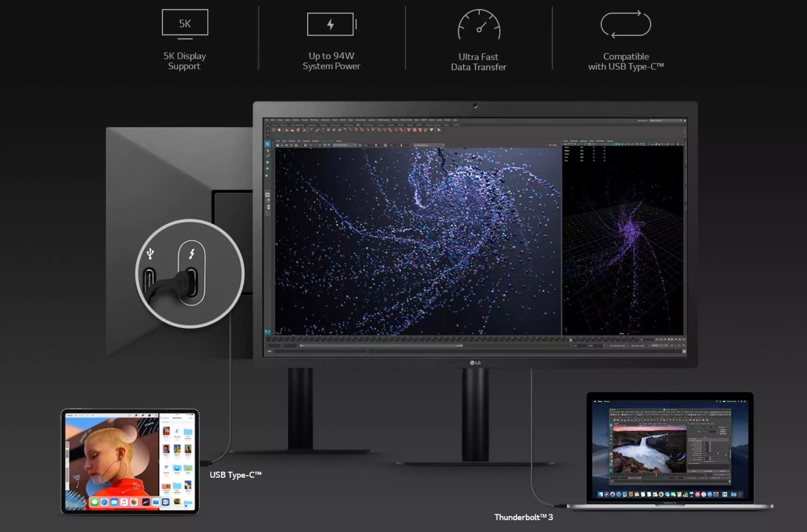The image size is (807, 532).
Task: Open the Messages app in the iPad dock
Action: coord(95,502)
